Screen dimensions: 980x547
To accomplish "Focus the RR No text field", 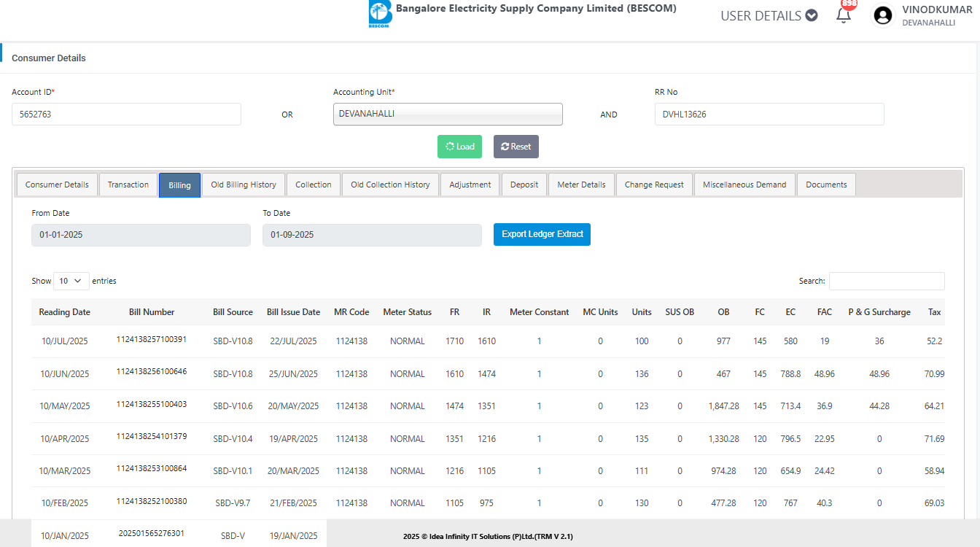I will click(769, 114).
